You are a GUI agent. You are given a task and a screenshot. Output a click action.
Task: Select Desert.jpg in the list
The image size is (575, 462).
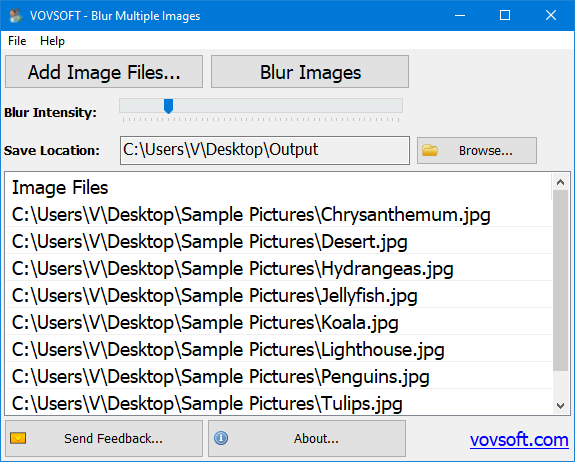[278, 242]
